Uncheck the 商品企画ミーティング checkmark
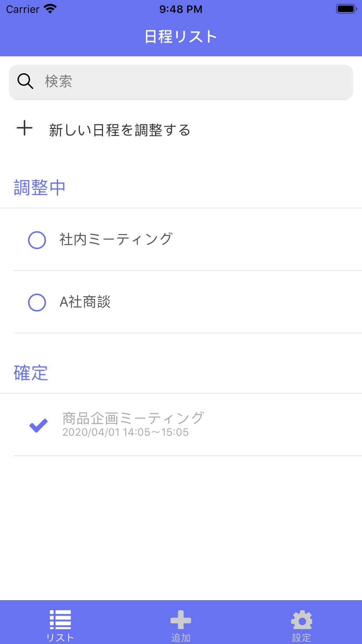The height and width of the screenshot is (644, 362). [38, 425]
